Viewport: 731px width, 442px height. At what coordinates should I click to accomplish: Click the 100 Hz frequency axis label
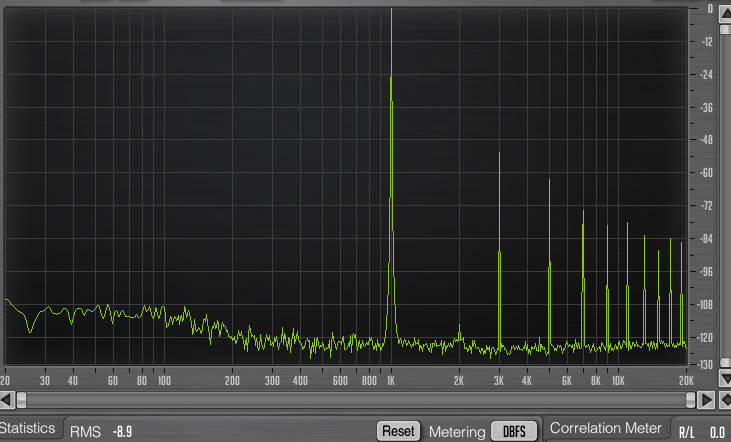click(164, 381)
